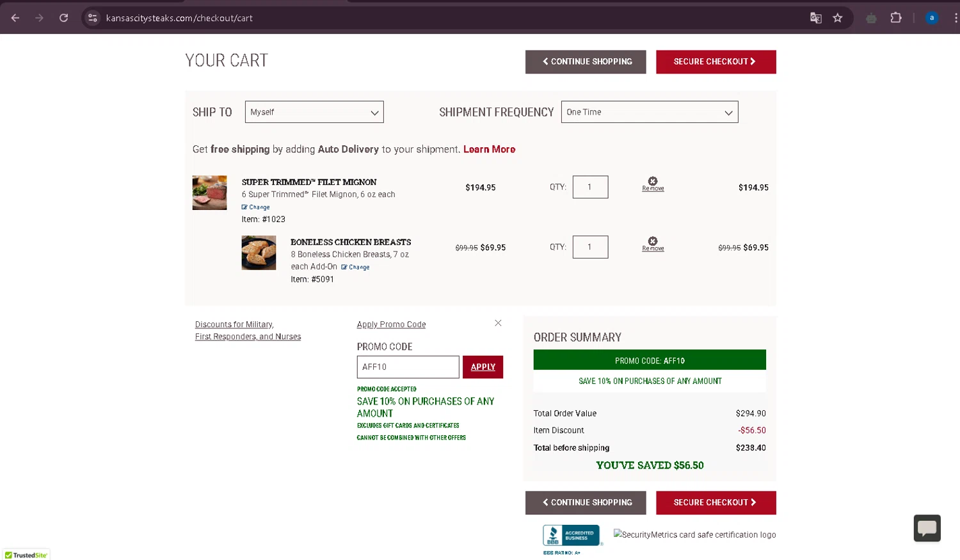Click top Continue Shopping button

(586, 62)
